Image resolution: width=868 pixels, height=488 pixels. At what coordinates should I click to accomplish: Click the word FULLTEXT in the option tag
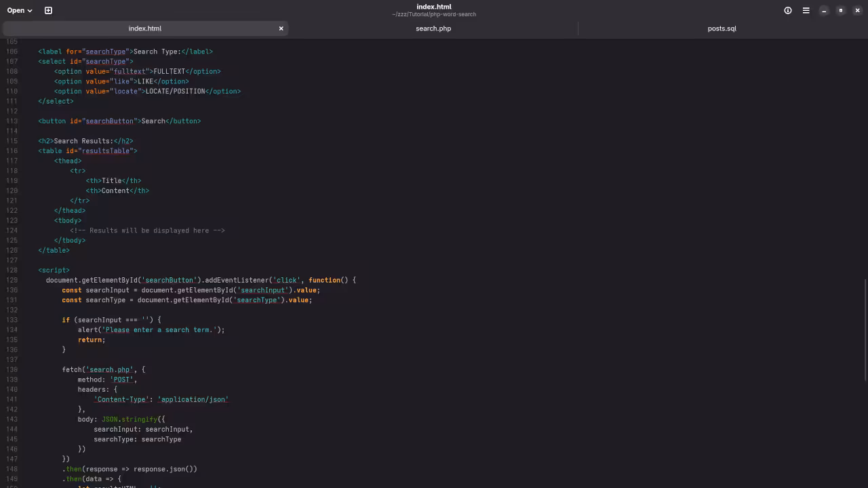[169, 71]
